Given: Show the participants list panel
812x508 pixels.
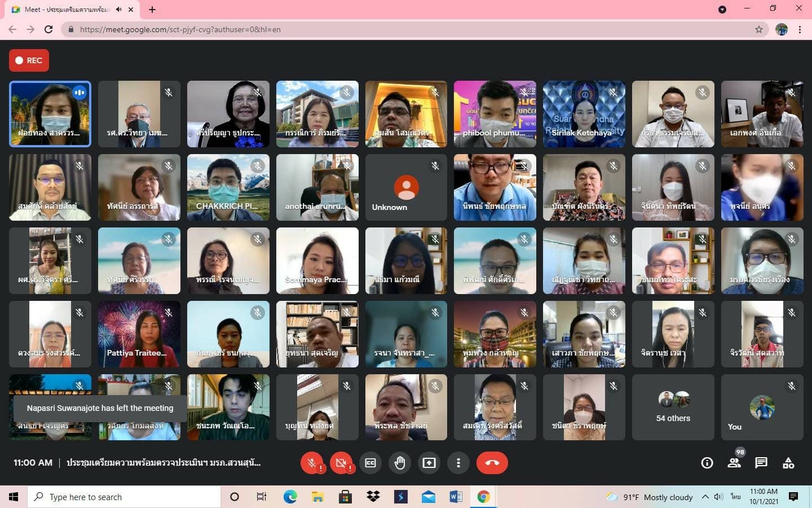Looking at the screenshot, I should pos(734,463).
